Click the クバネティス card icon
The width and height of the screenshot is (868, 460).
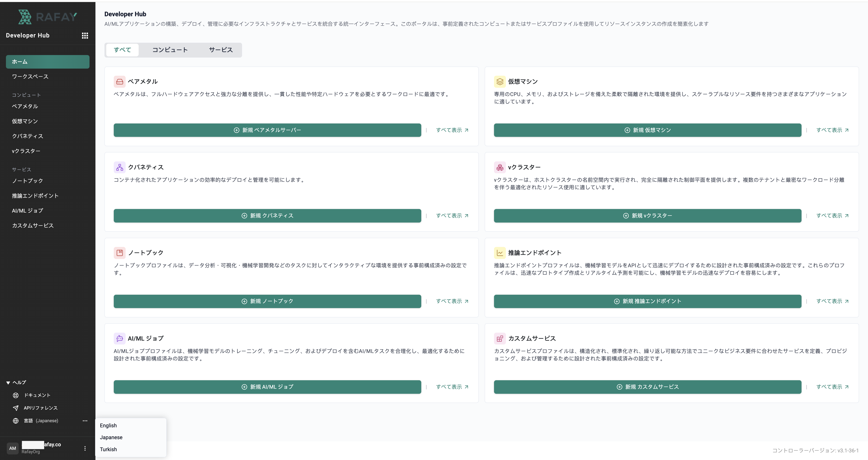[x=119, y=167]
